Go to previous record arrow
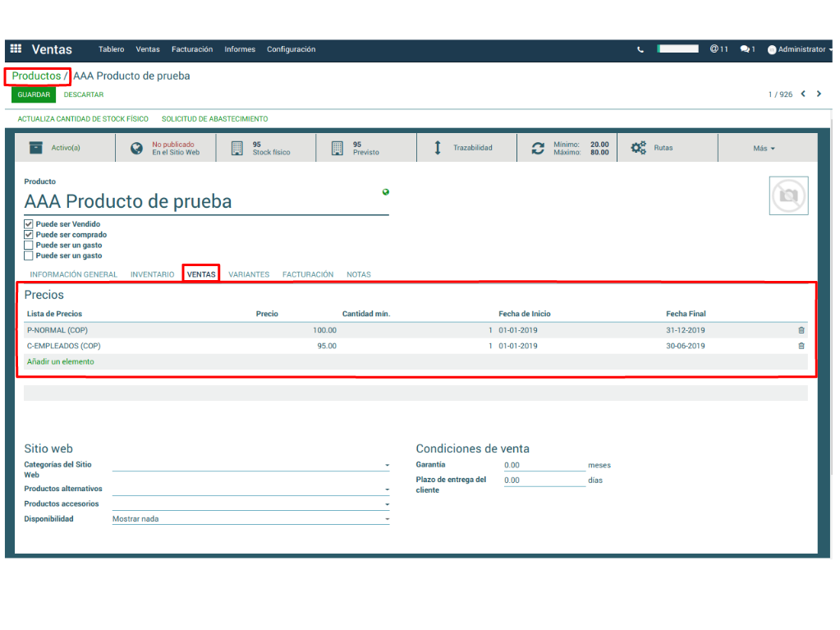The width and height of the screenshot is (840, 630). (x=803, y=94)
